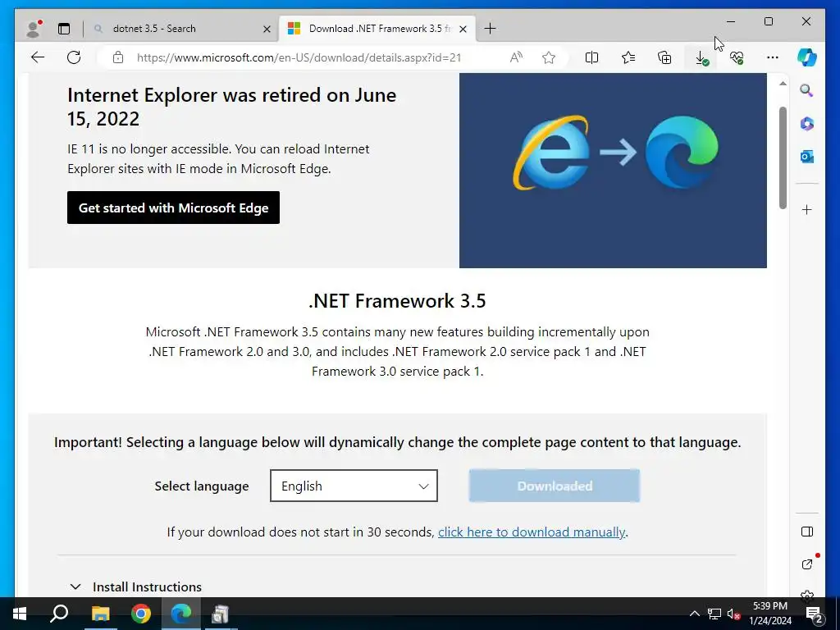The width and height of the screenshot is (840, 630).
Task: Open the sidebar Search icon
Action: pos(807,90)
